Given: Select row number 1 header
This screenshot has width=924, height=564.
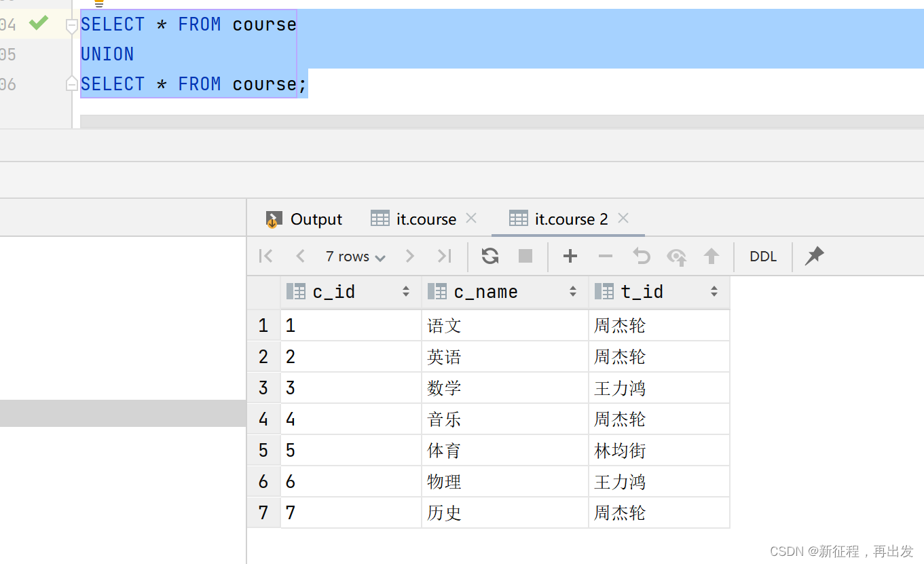Looking at the screenshot, I should click(x=263, y=326).
